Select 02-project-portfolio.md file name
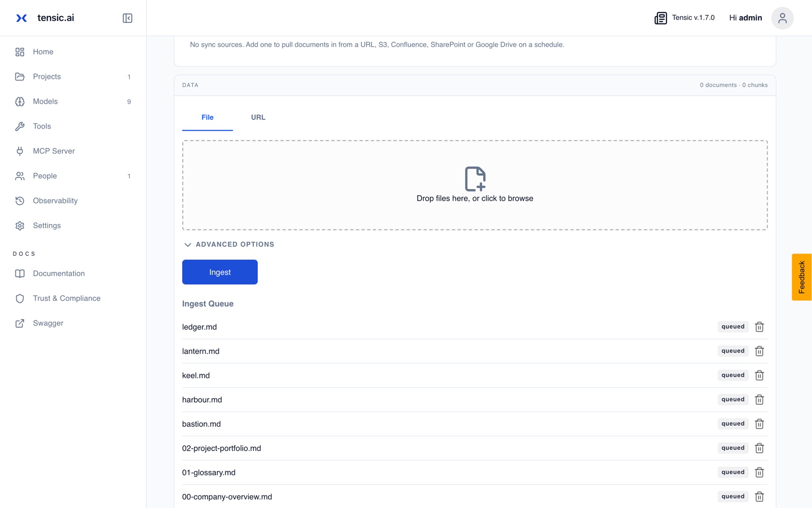812x508 pixels. (x=222, y=449)
